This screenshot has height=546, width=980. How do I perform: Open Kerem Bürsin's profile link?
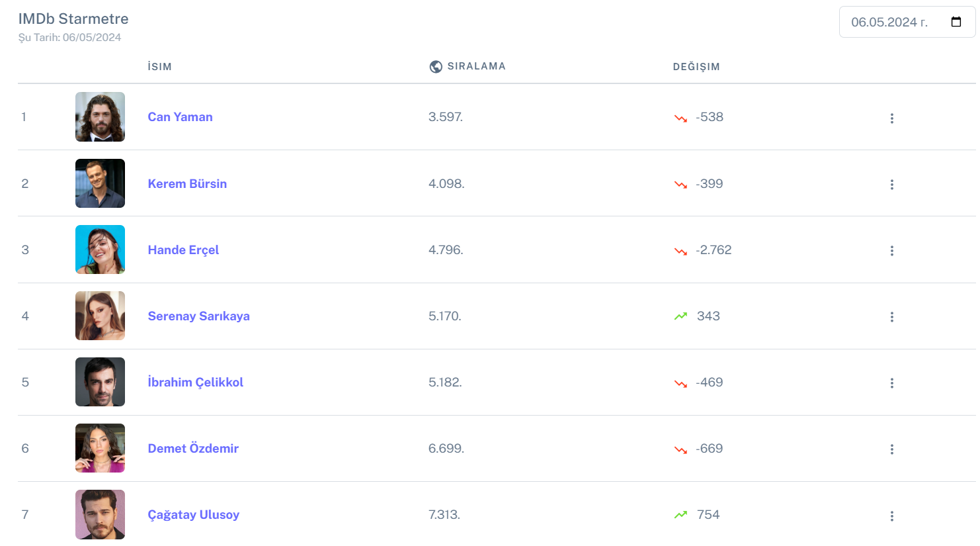[187, 183]
